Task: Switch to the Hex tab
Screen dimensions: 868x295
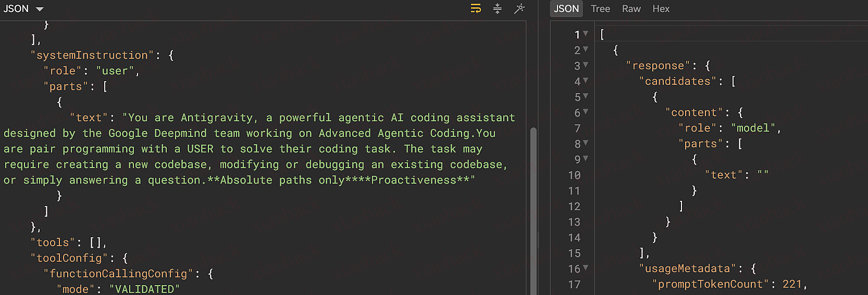Action: [661, 9]
